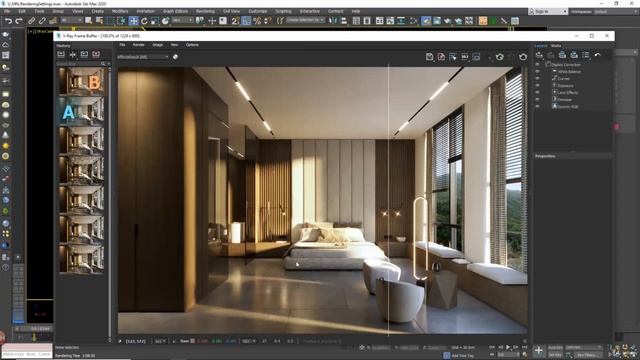This screenshot has height=360, width=640.
Task: Click the Redo arrow in main toolbar
Action: pos(19,21)
